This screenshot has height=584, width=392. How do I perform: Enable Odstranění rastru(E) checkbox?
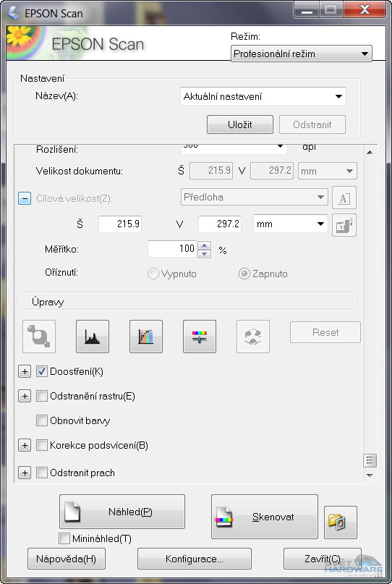coord(42,396)
